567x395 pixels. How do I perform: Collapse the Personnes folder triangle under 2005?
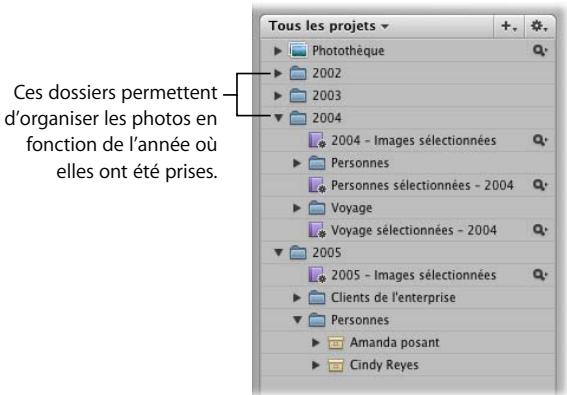coord(297,320)
